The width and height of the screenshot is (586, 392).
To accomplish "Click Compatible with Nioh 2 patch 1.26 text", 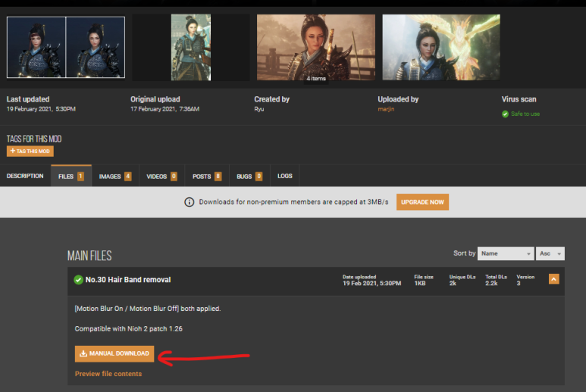I will pyautogui.click(x=129, y=329).
